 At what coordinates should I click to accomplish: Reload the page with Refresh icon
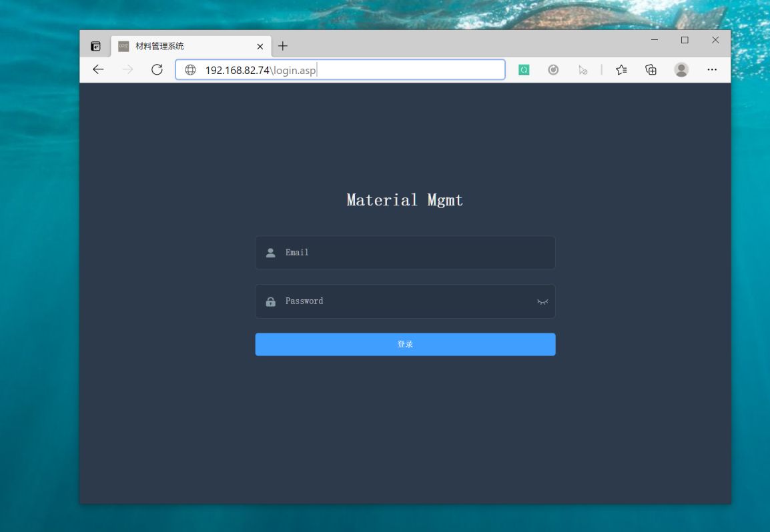click(157, 70)
